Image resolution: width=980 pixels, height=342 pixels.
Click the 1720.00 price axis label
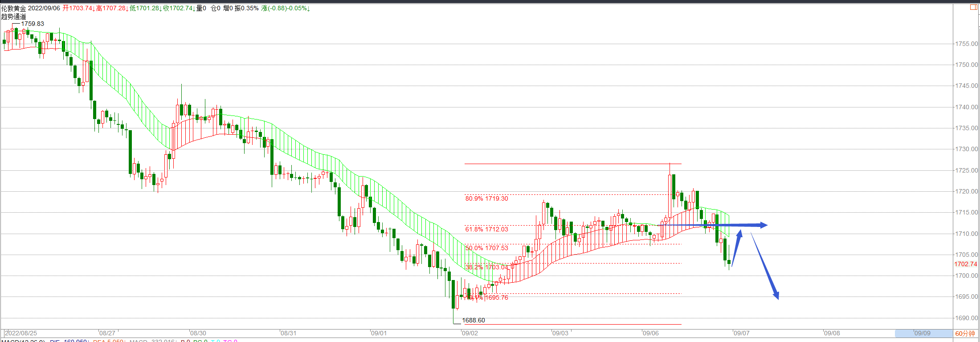[x=967, y=191]
